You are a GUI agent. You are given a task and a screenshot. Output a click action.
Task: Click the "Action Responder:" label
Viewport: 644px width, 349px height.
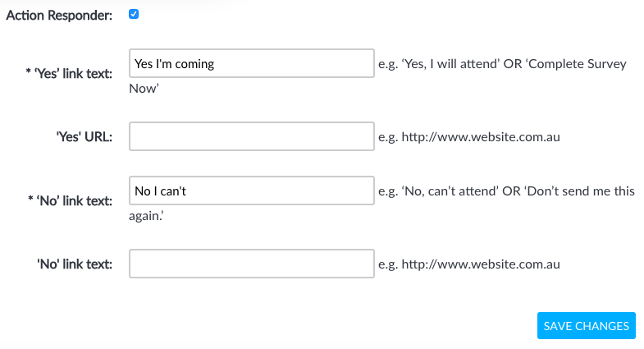coord(59,16)
